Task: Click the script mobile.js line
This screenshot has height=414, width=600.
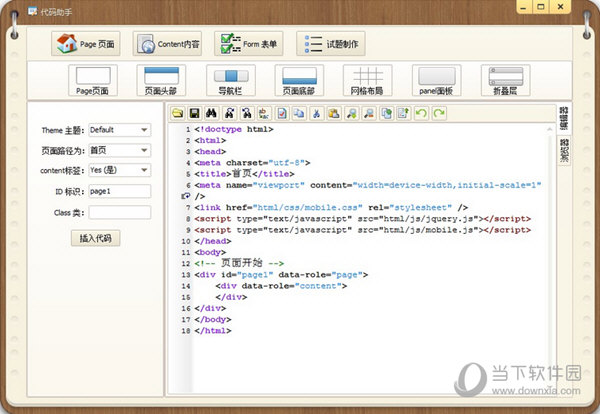Action: (x=363, y=230)
